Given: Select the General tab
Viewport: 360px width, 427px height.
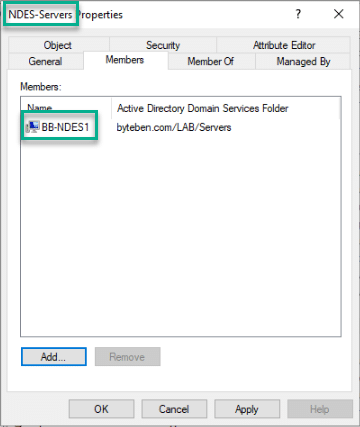Looking at the screenshot, I should coord(45,61).
